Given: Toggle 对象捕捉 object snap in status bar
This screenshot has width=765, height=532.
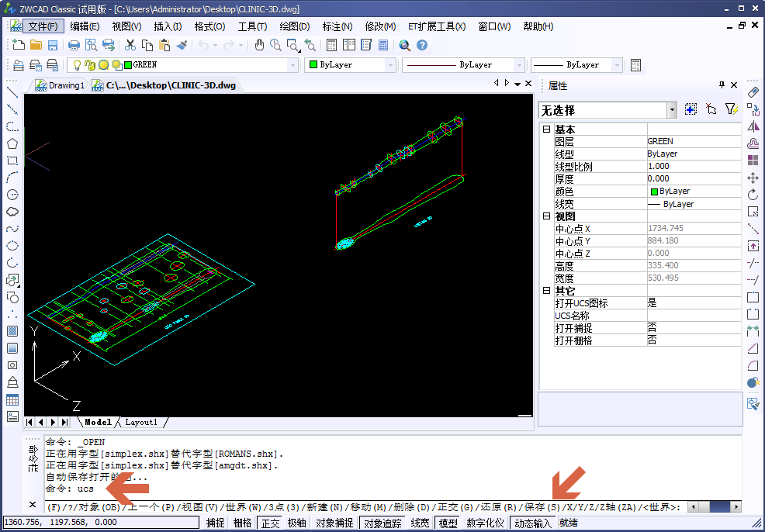Looking at the screenshot, I should pos(335,523).
